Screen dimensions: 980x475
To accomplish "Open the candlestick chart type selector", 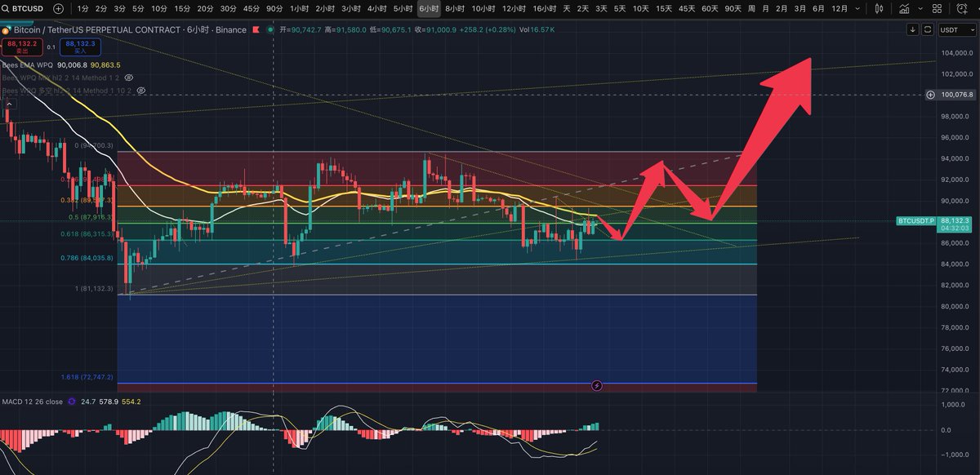I will (x=878, y=9).
